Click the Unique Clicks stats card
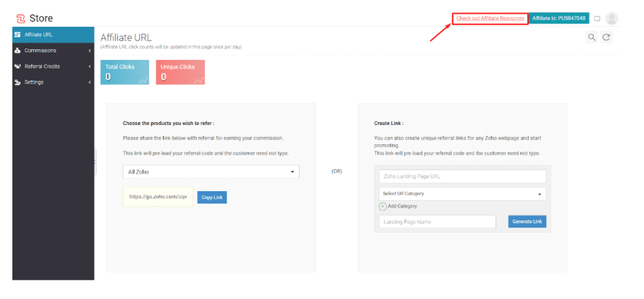The image size is (644, 299). tap(180, 73)
